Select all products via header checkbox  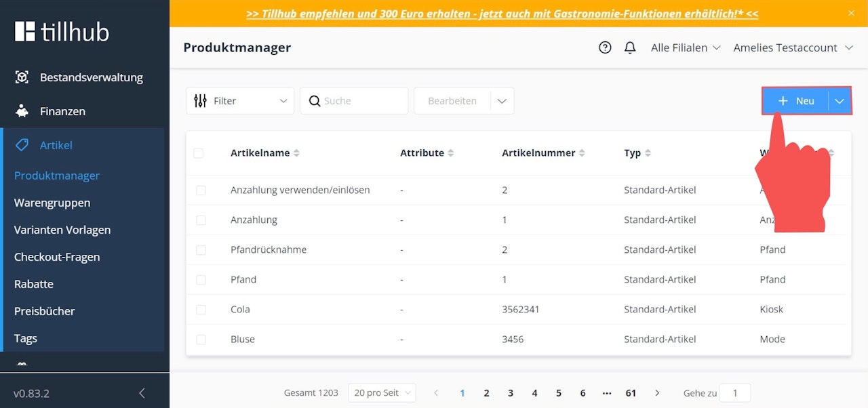click(200, 152)
